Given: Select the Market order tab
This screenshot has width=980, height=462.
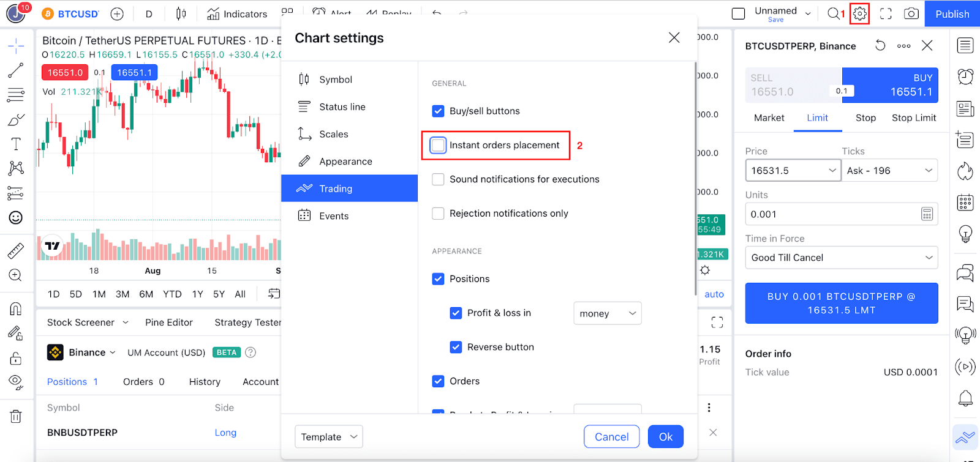Looking at the screenshot, I should tap(769, 118).
